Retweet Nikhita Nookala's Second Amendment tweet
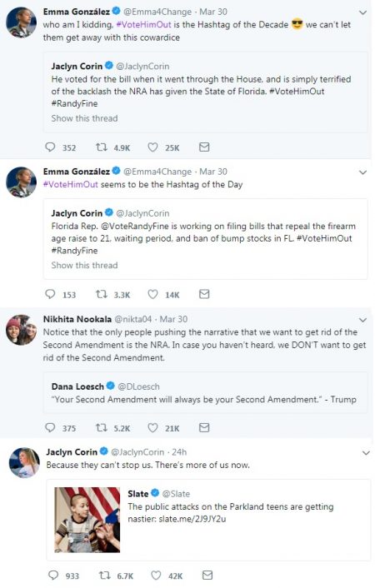This screenshot has height=588, width=375. (x=102, y=427)
